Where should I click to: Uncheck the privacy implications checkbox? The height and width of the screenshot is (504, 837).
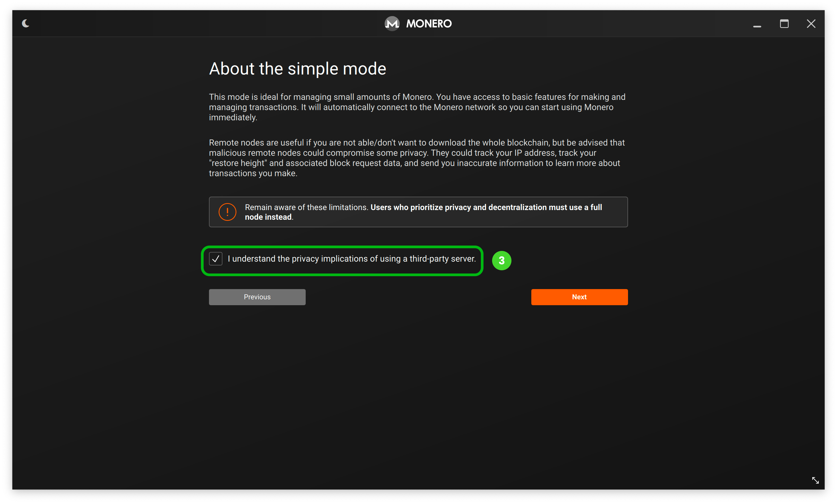(x=216, y=259)
